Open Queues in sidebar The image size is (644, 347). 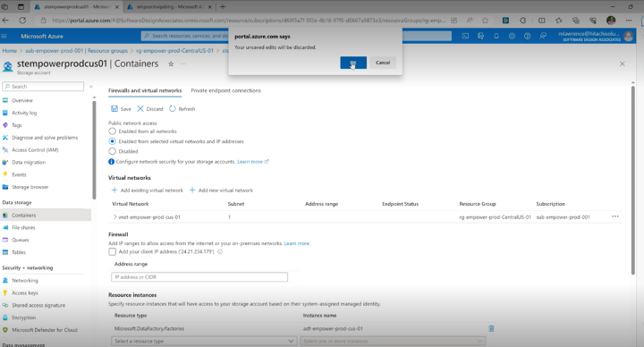[x=21, y=240]
